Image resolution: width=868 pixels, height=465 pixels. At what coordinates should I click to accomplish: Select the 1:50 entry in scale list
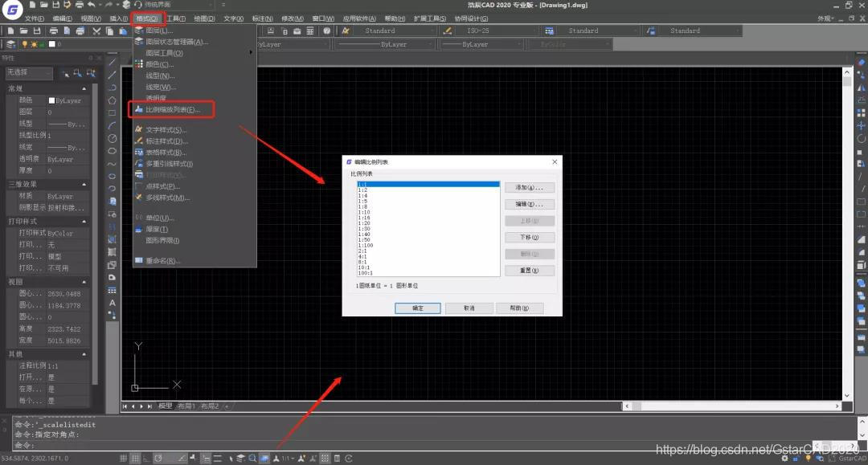point(428,240)
